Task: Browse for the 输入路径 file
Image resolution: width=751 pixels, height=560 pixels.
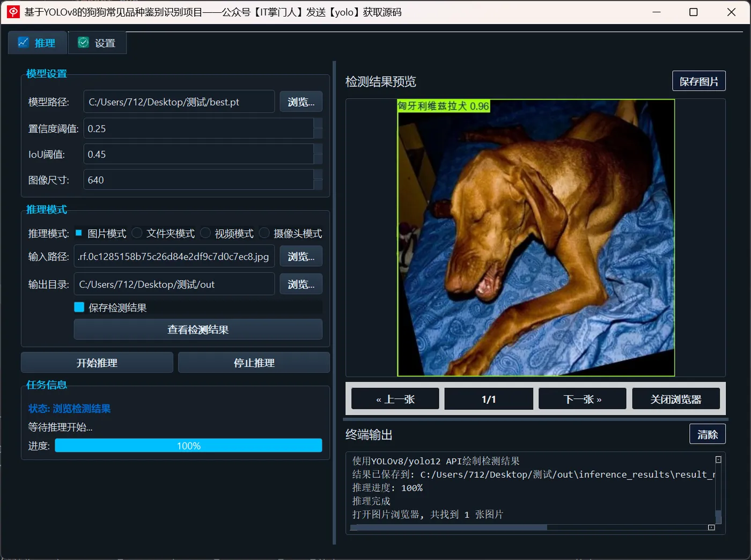Action: coord(301,256)
